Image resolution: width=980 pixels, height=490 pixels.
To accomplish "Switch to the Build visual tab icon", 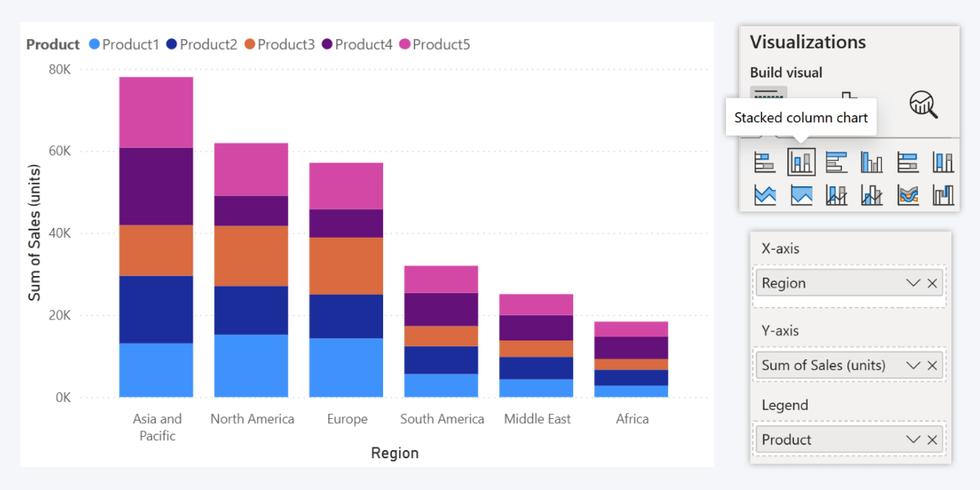I will (x=768, y=95).
